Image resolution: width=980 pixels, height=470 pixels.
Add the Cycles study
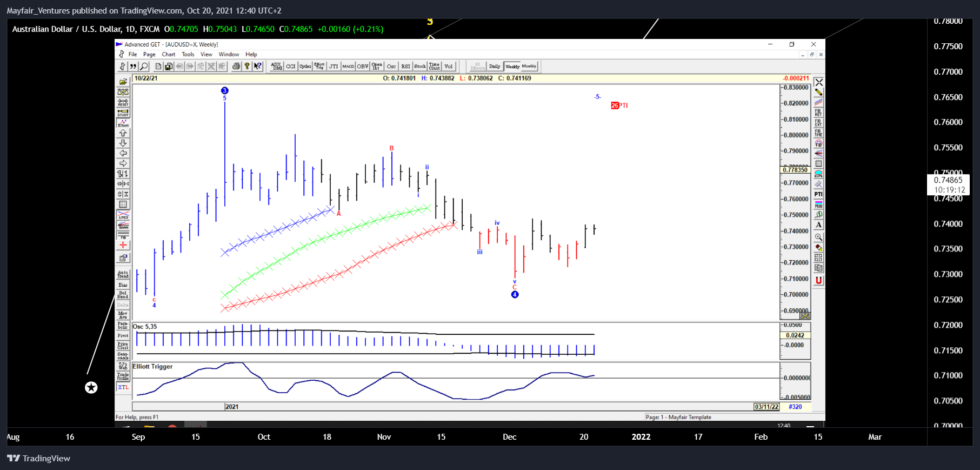tap(305, 67)
